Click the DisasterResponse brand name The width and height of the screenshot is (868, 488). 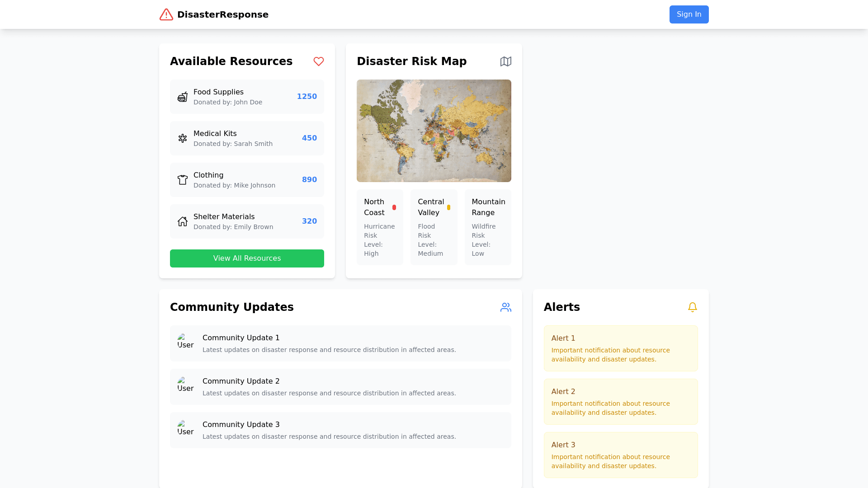pos(222,14)
